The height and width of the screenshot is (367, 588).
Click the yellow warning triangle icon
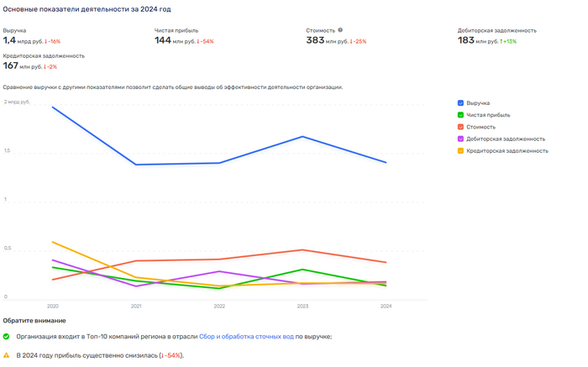click(7, 355)
